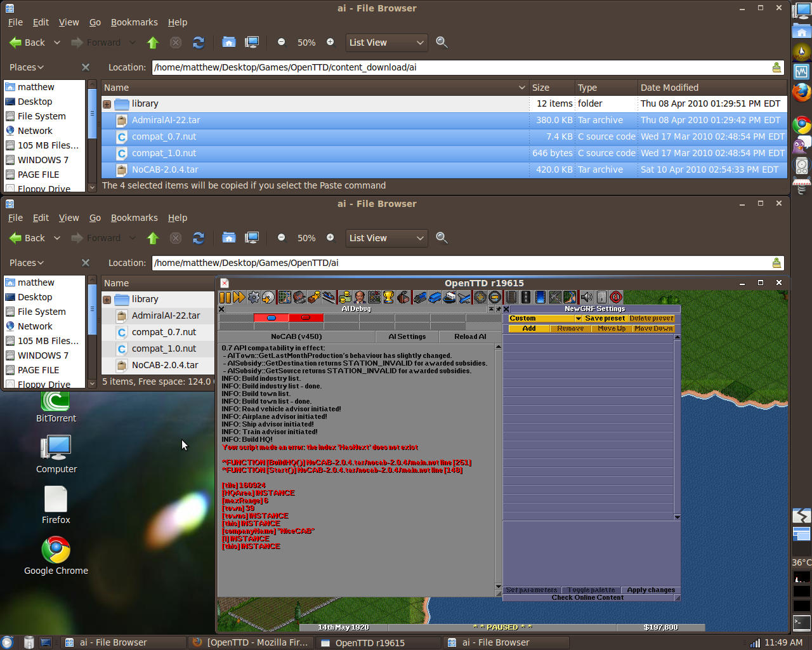Open company manager face icon
This screenshot has height=650, width=812.
pyautogui.click(x=360, y=297)
